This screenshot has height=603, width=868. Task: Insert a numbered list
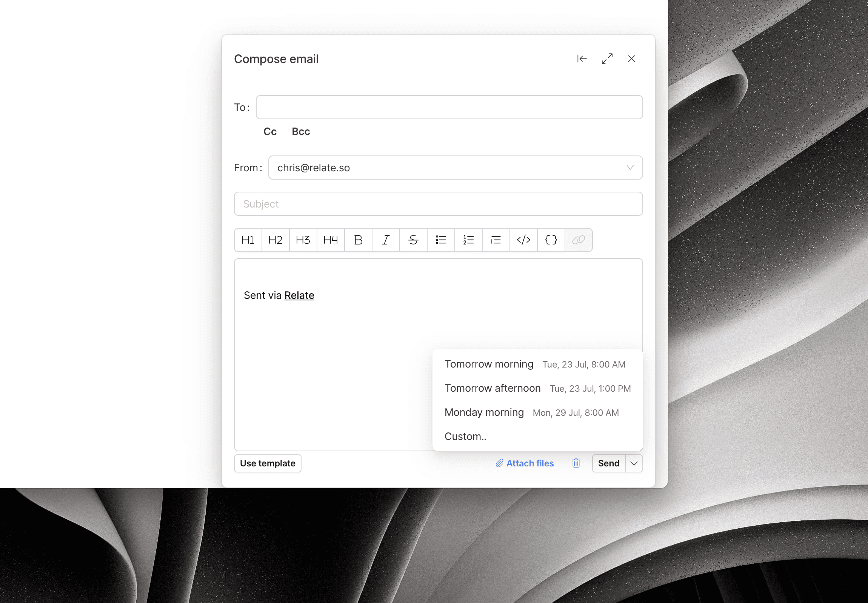468,240
